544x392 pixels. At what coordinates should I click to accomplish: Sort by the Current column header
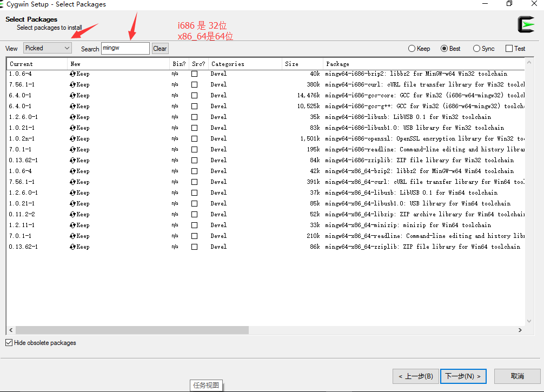[37, 64]
